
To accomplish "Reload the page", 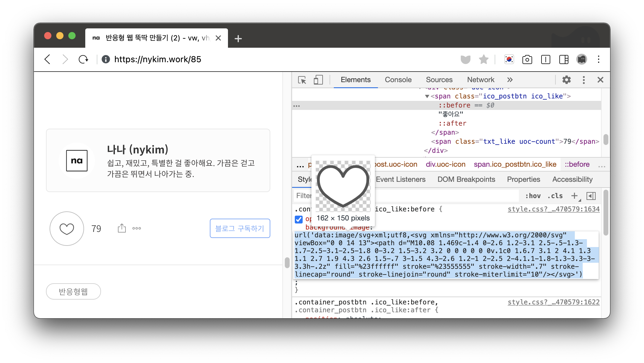I will pos(83,59).
